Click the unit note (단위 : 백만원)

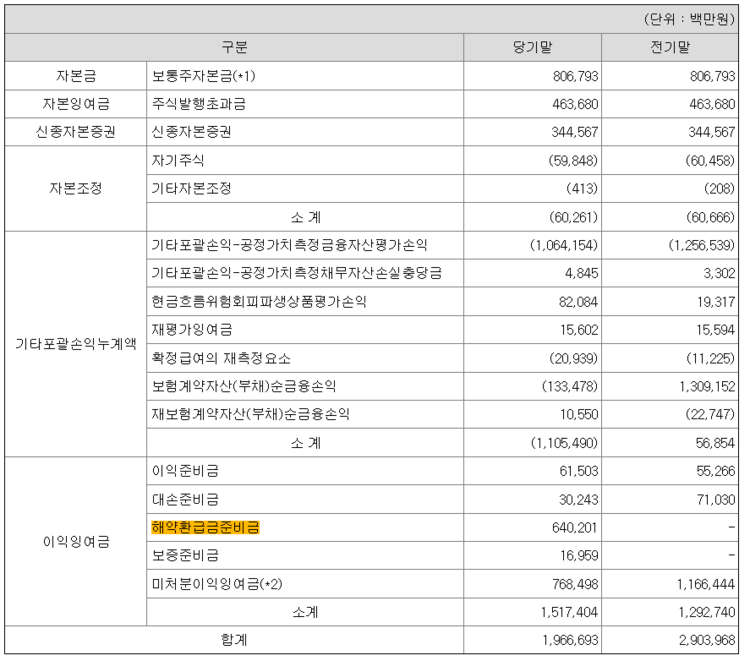[x=689, y=19]
